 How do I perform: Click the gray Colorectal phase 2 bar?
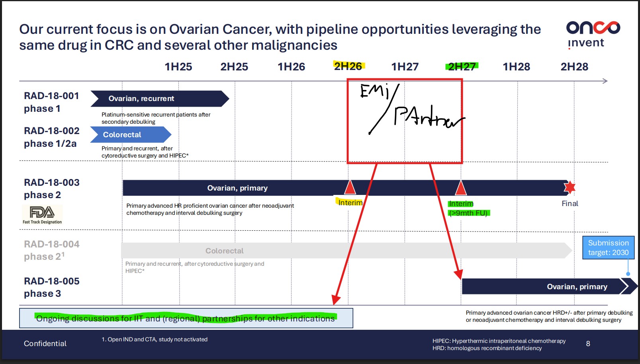(x=346, y=251)
